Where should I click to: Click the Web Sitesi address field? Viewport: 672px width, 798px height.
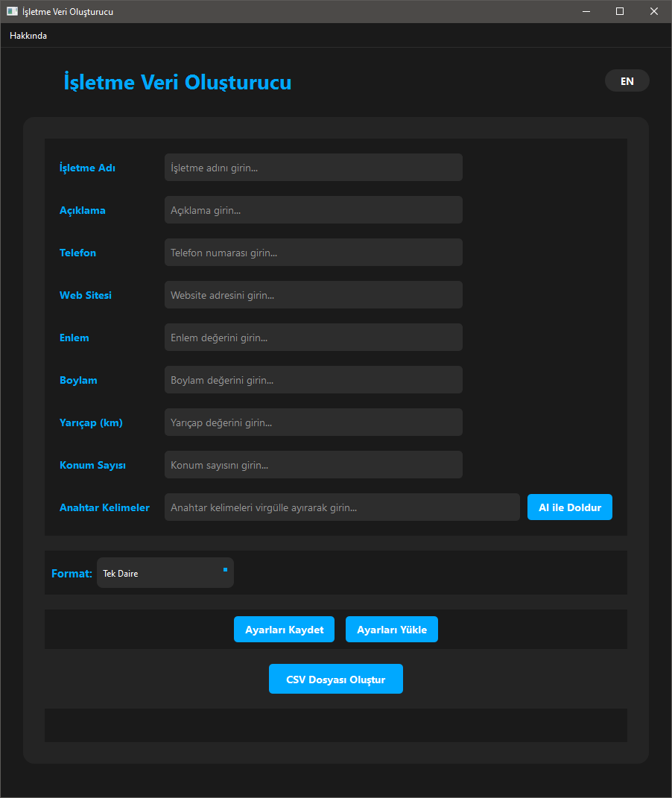313,295
